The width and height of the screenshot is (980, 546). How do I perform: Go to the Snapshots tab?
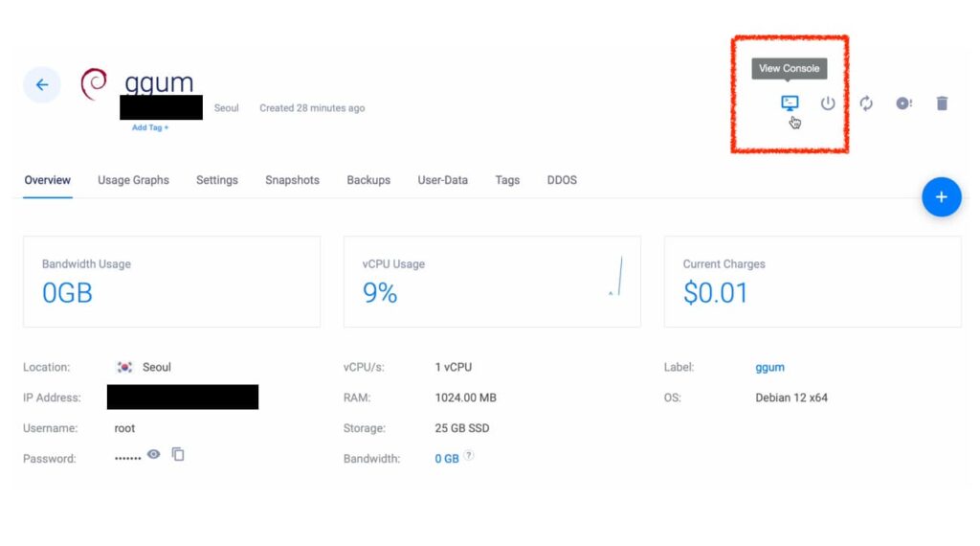pyautogui.click(x=292, y=180)
